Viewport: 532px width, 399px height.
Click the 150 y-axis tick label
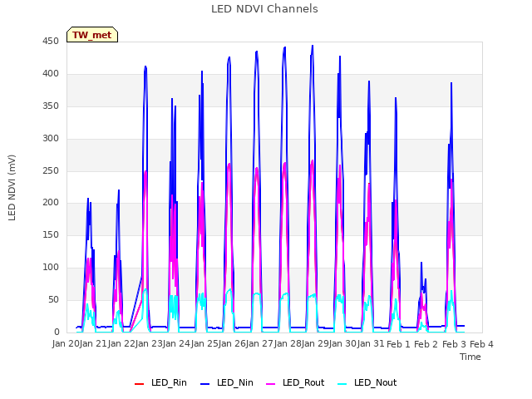pyautogui.click(x=51, y=234)
